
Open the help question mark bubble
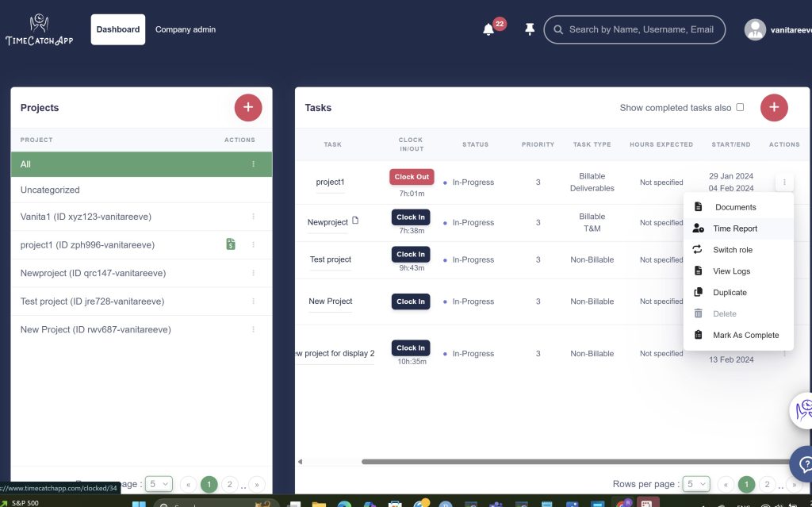coord(802,463)
